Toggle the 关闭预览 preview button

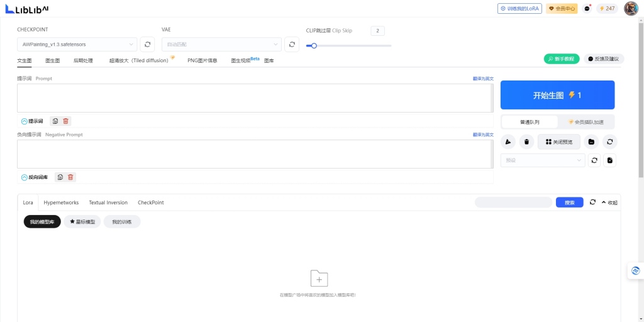click(559, 142)
